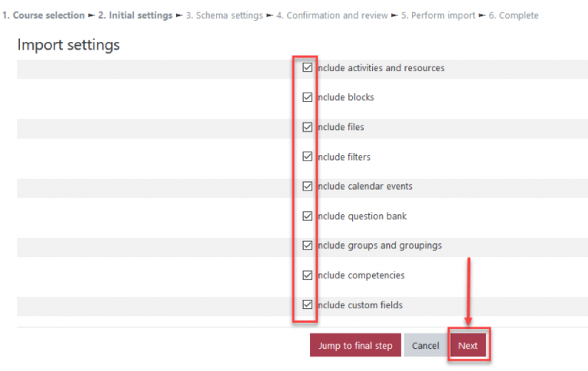
Task: Select step 6 Complete
Action: click(514, 15)
